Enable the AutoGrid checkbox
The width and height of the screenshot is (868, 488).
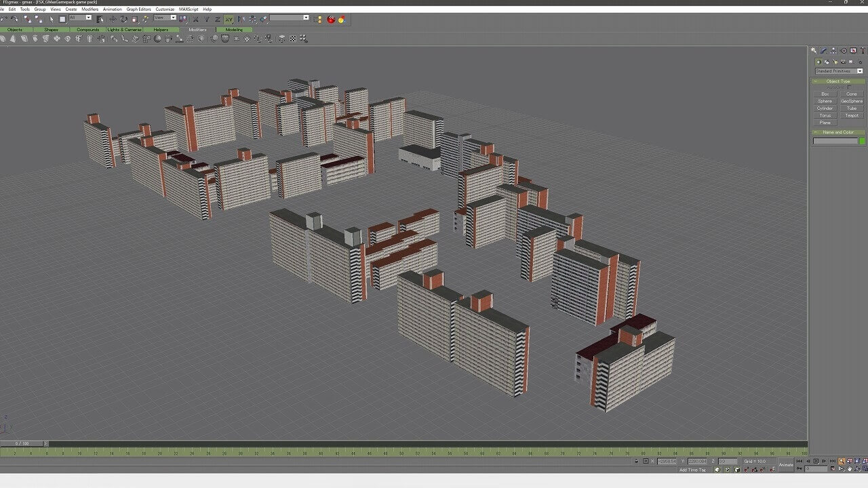click(x=849, y=87)
